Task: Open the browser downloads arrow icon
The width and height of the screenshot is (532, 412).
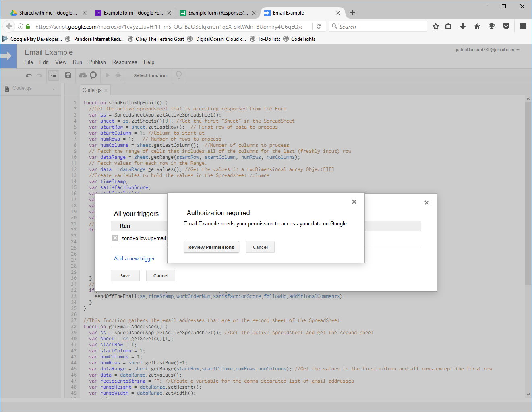Action: (463, 26)
